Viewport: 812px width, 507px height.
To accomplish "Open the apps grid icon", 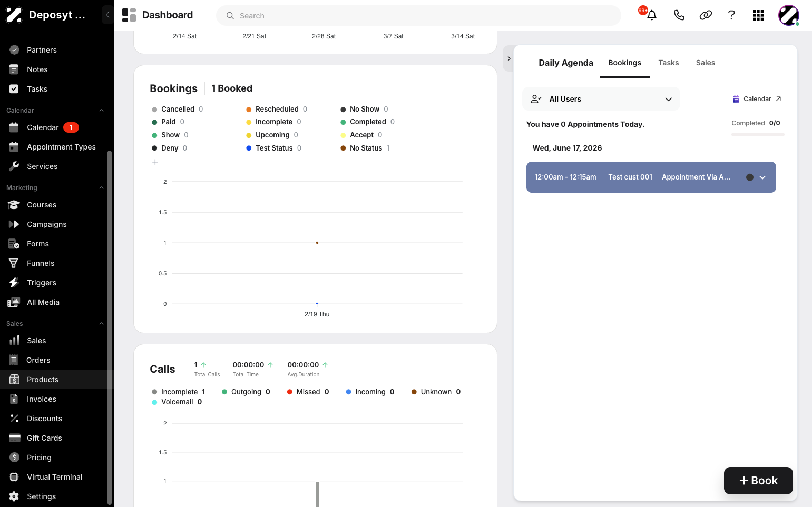I will coord(758,15).
